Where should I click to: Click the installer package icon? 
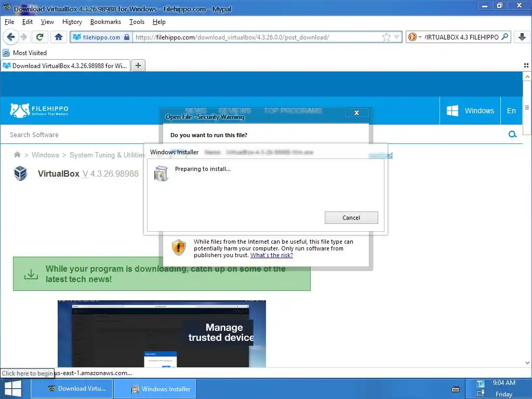click(x=161, y=174)
